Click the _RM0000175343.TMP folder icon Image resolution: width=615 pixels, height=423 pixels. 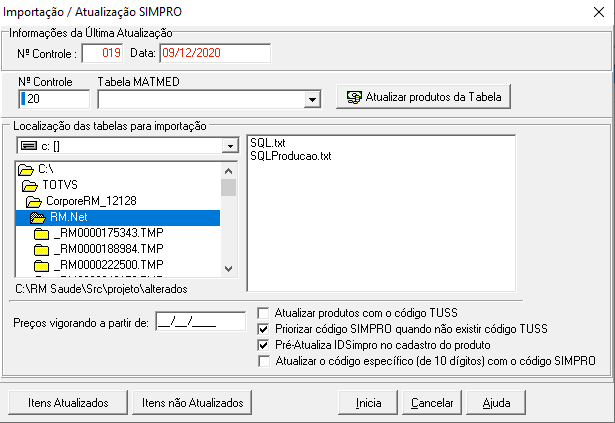[41, 234]
